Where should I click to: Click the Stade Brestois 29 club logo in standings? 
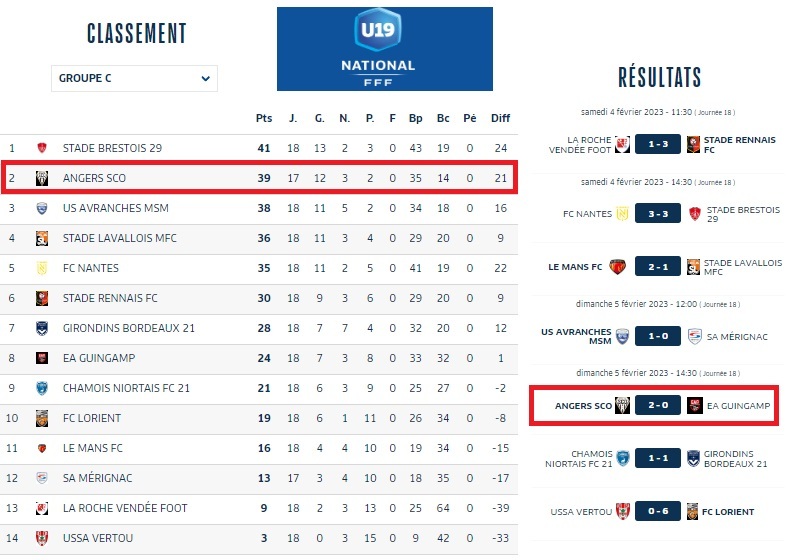point(42,148)
